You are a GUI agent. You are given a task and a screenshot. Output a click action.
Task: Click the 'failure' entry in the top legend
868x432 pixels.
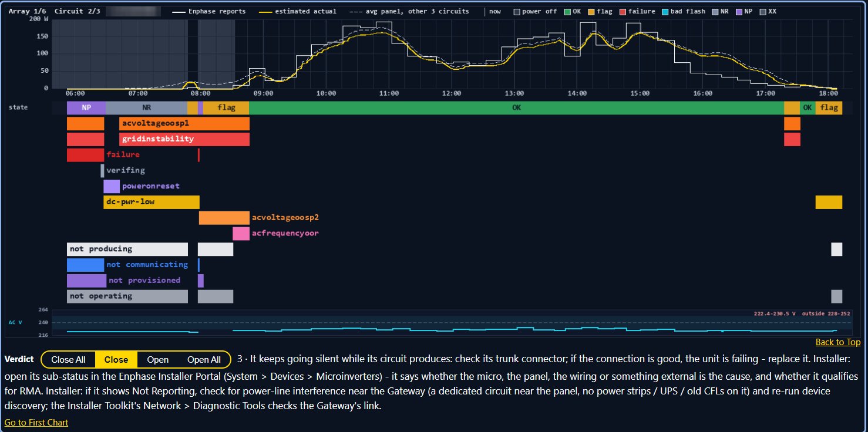click(638, 11)
